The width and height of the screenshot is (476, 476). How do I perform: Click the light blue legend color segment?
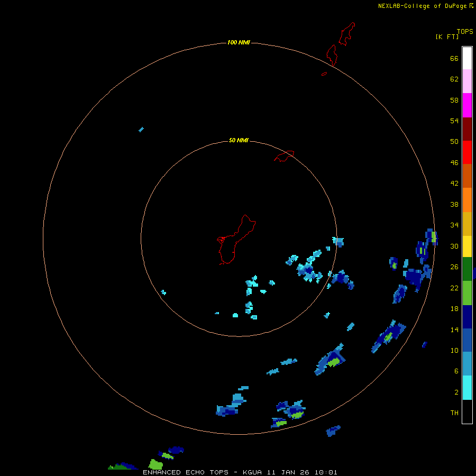[467, 364]
